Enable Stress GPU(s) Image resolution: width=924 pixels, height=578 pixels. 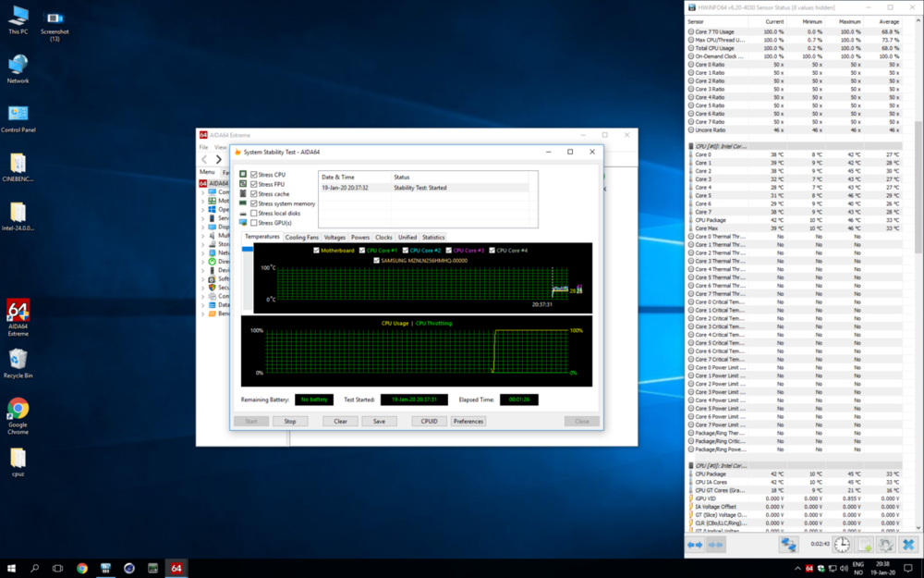coord(254,223)
